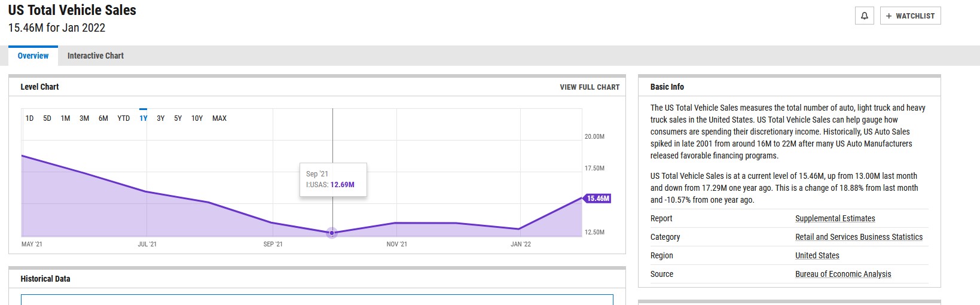Click the alert bell icon
Screen dimensions: 980x305
click(865, 16)
